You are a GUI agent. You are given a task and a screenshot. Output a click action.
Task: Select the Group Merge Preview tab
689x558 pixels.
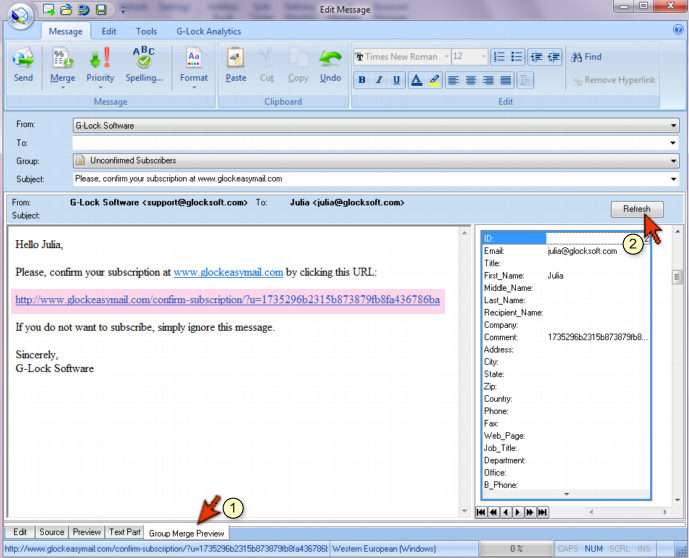click(186, 533)
